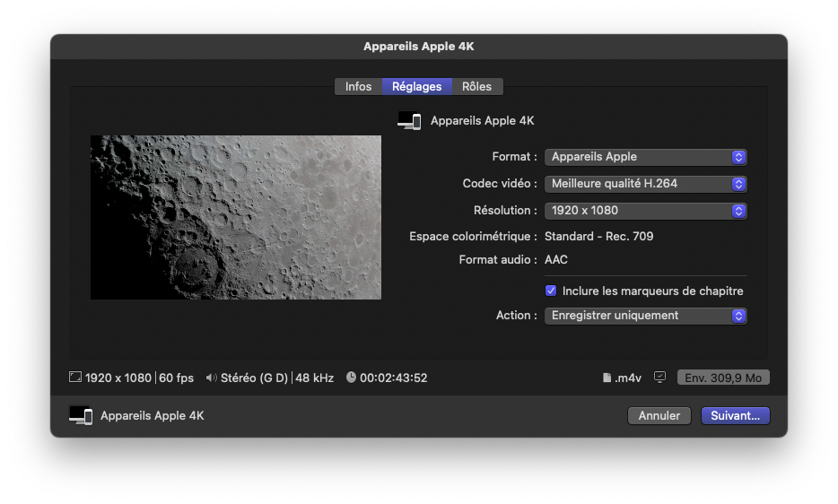Open the Format dropdown showing Appareils Apple

click(646, 157)
